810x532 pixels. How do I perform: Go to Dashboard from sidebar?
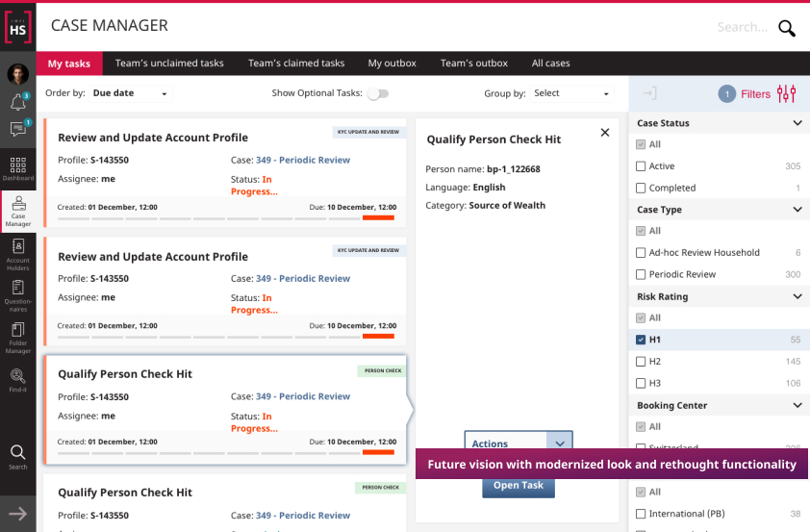(17, 168)
